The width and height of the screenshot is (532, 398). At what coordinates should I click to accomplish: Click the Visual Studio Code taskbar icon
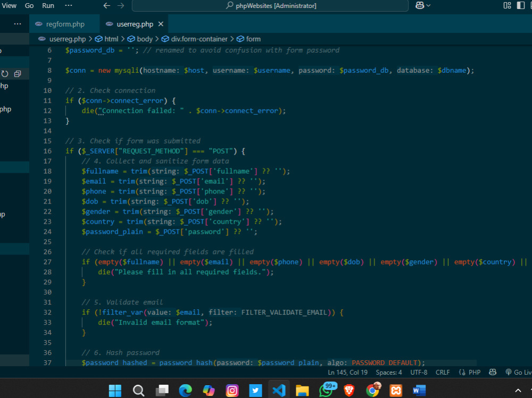tap(279, 391)
